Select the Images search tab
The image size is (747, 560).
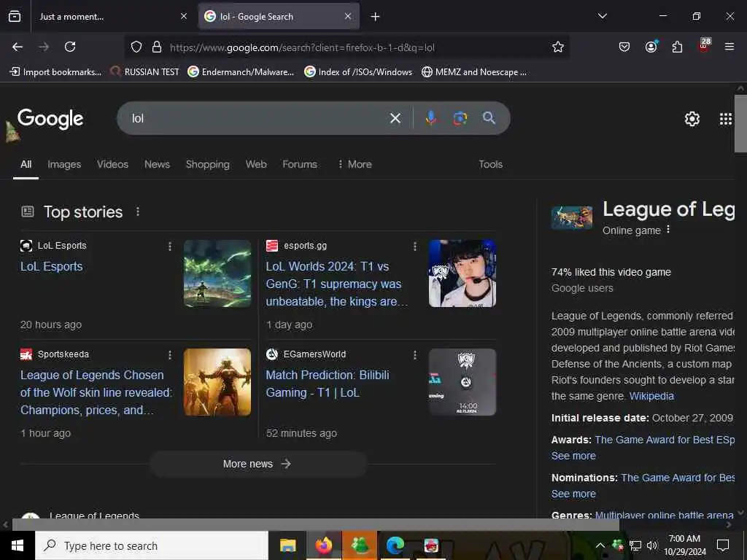[64, 164]
